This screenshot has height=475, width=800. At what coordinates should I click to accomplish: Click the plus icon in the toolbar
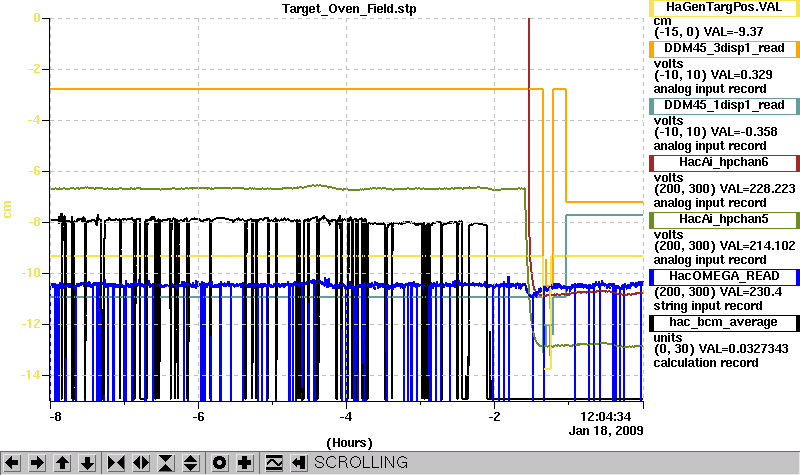pos(245,463)
